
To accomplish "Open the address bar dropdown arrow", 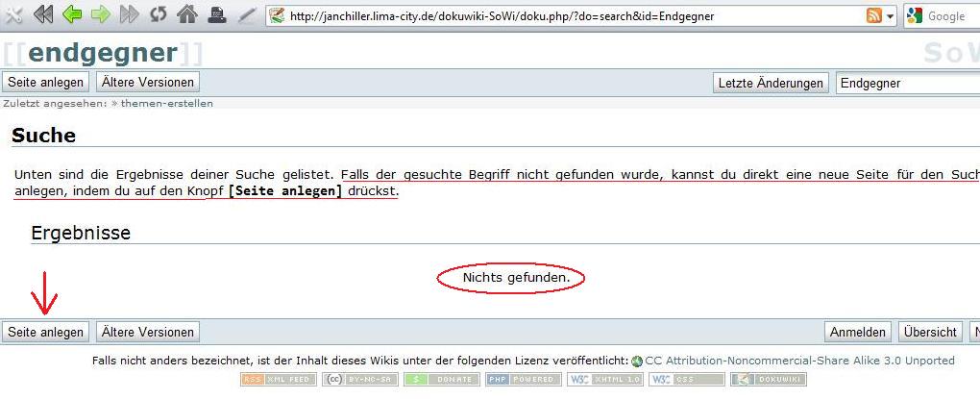I will tap(891, 16).
